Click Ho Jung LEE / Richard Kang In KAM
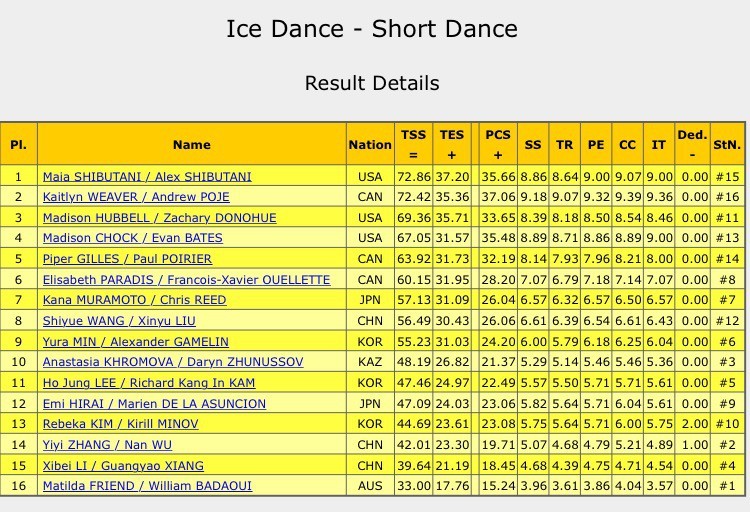This screenshot has height=512, width=750. click(x=149, y=383)
